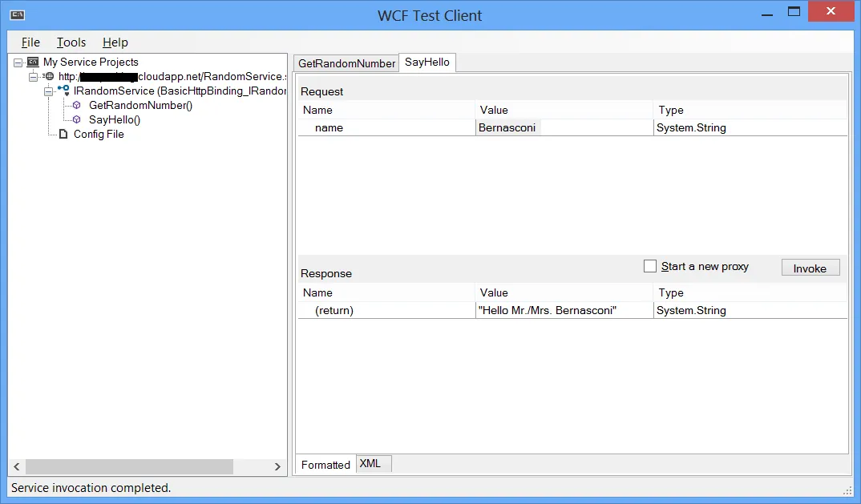
Task: Collapse the My Service Projects node
Action: click(x=18, y=62)
